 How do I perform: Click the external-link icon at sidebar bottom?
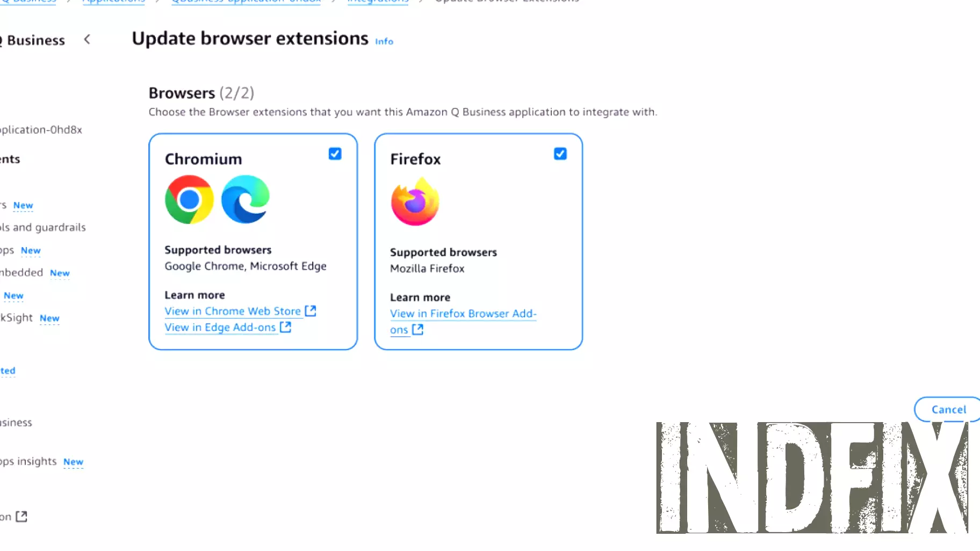[x=20, y=516]
